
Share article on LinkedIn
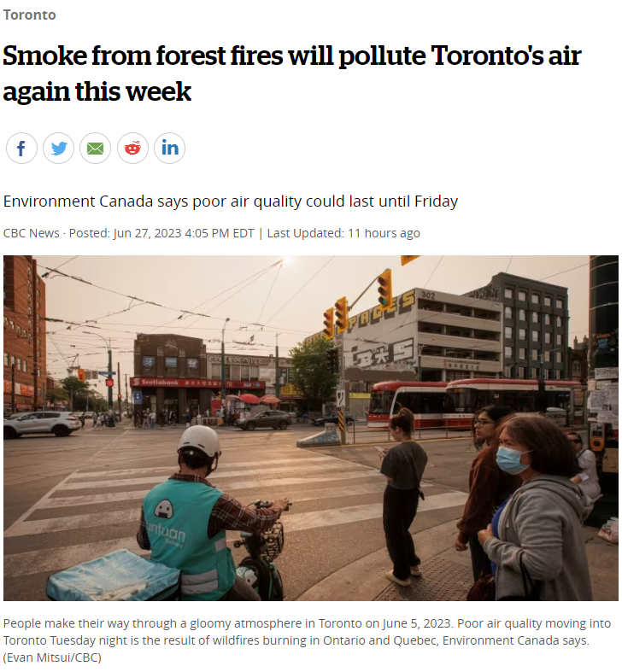(x=169, y=149)
